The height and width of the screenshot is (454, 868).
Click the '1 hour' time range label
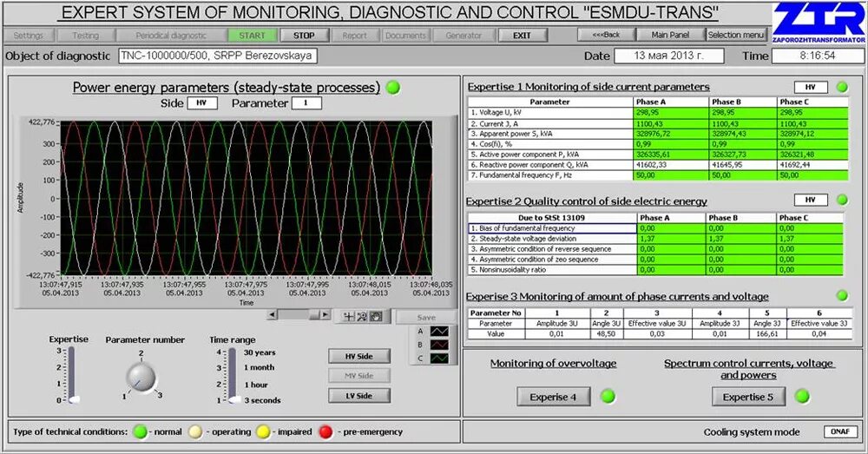(256, 385)
